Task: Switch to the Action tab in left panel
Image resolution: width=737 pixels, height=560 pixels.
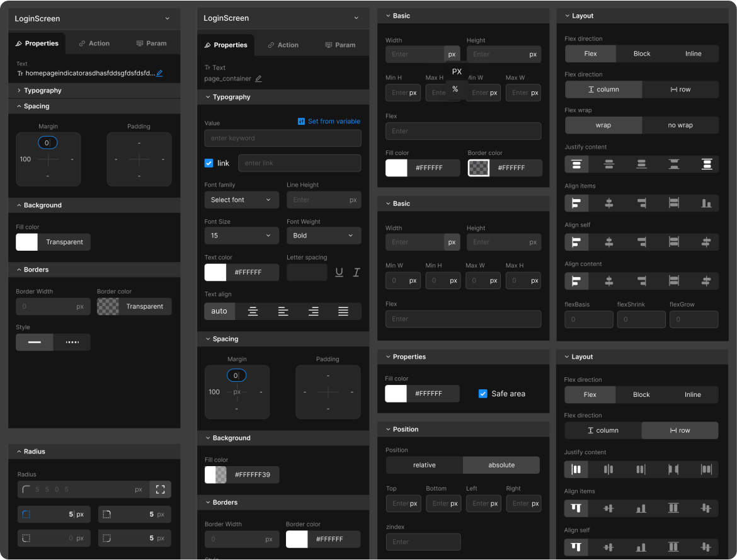Action: [94, 43]
